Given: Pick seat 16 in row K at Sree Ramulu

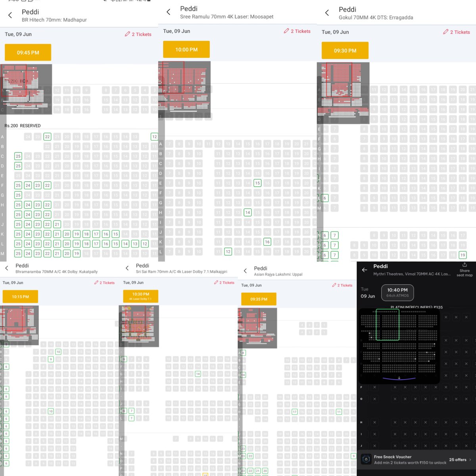Looking at the screenshot, I should (267, 242).
